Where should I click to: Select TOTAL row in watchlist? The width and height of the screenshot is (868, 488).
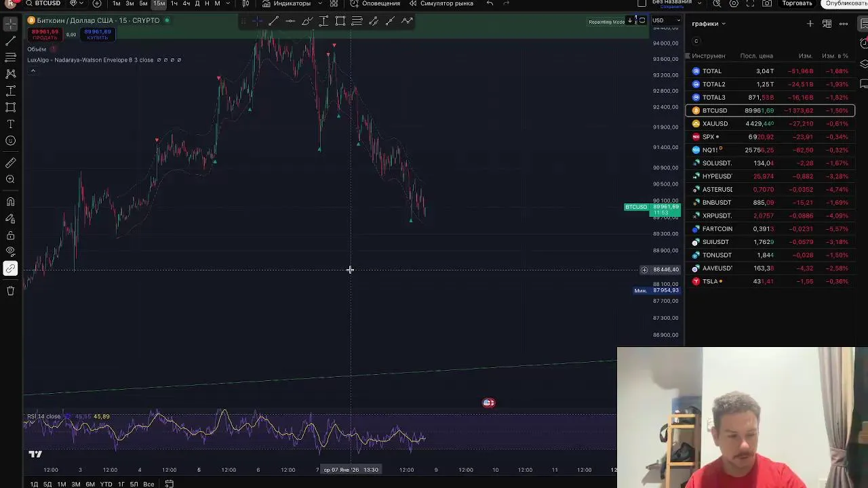tap(770, 71)
